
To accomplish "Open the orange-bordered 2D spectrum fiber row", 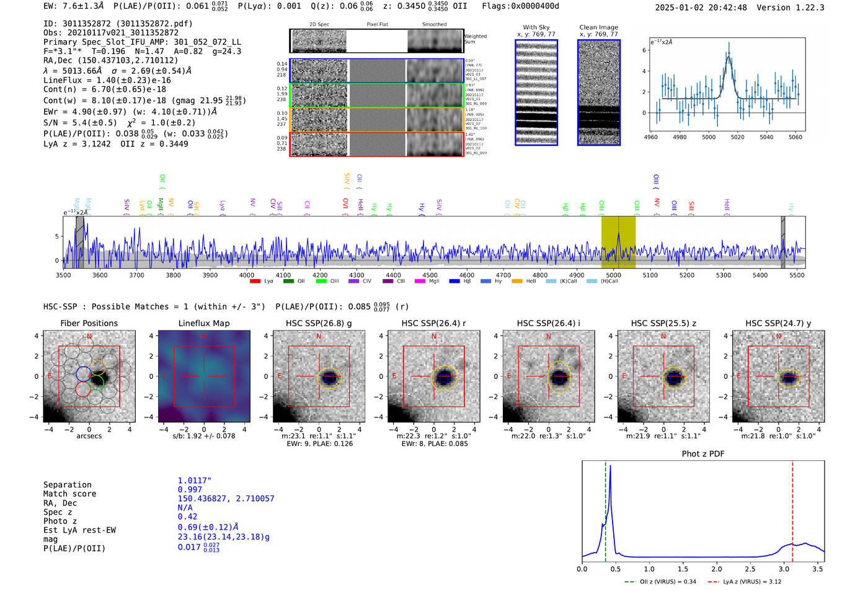I will click(x=377, y=120).
